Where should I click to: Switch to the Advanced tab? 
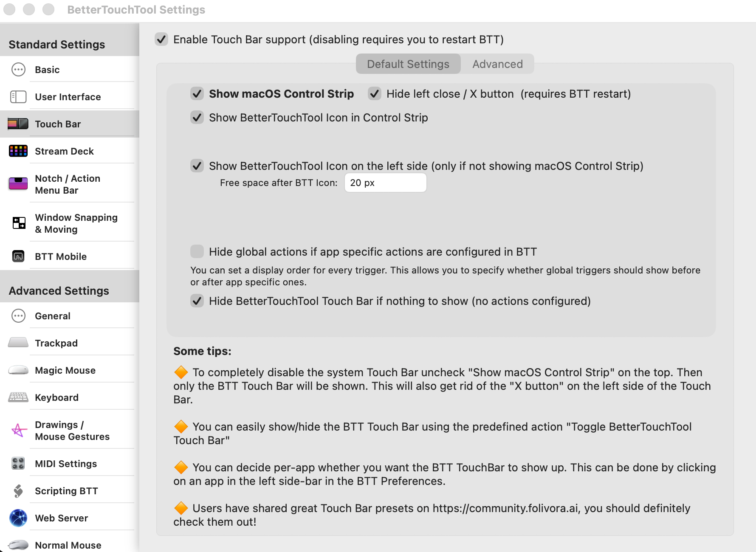click(x=497, y=64)
